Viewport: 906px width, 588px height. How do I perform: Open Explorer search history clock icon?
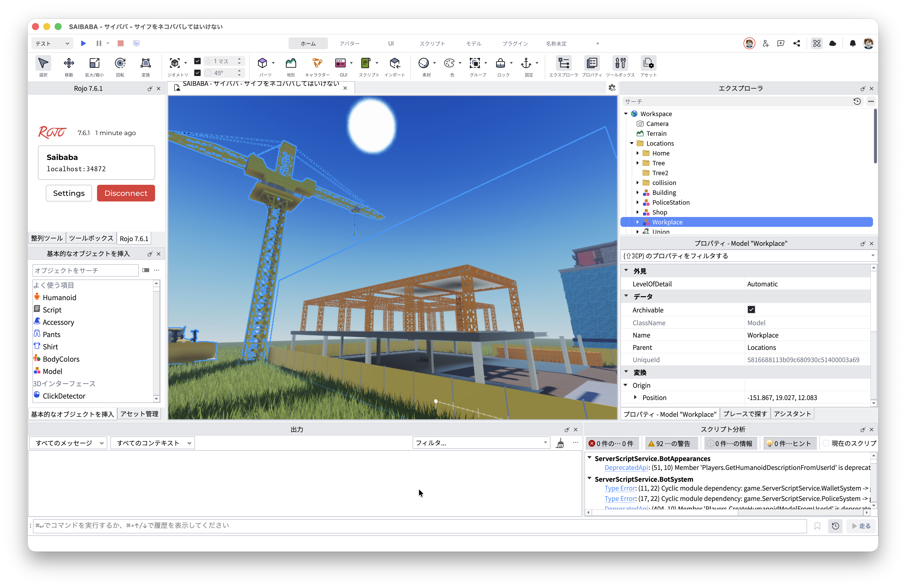(857, 102)
